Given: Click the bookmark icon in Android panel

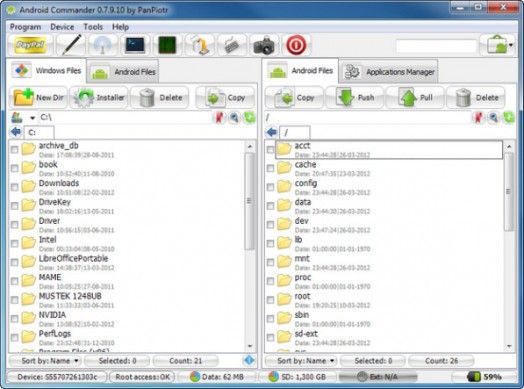Looking at the screenshot, I should 479,117.
